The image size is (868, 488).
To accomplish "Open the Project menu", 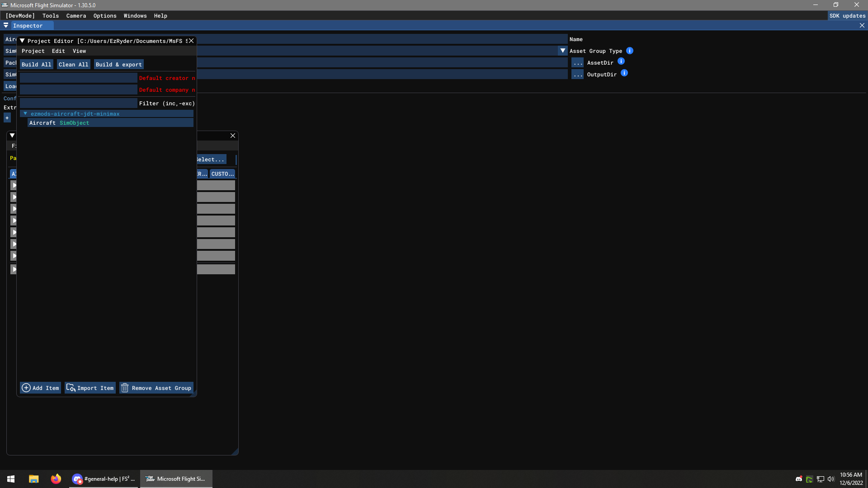I will (x=33, y=51).
